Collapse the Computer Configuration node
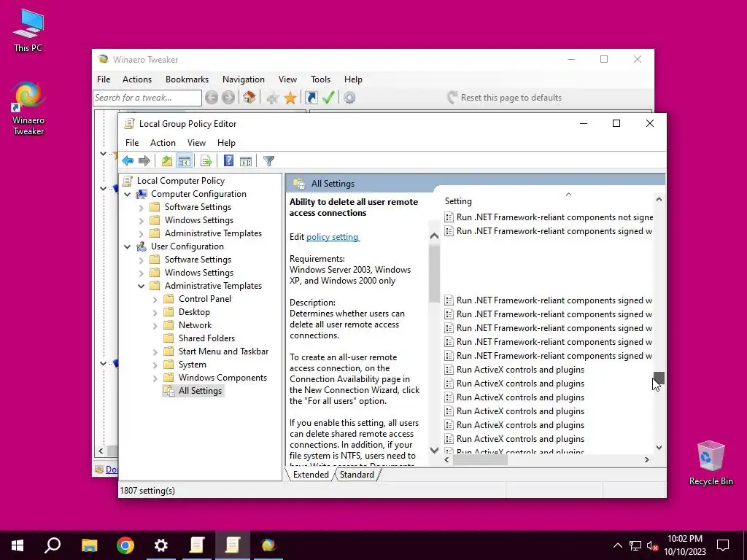The height and width of the screenshot is (560, 747). coord(127,194)
